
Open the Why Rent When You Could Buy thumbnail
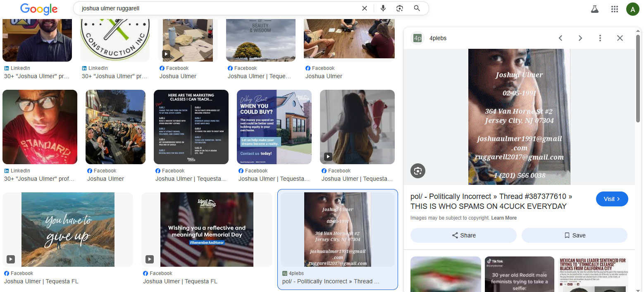pyautogui.click(x=274, y=127)
